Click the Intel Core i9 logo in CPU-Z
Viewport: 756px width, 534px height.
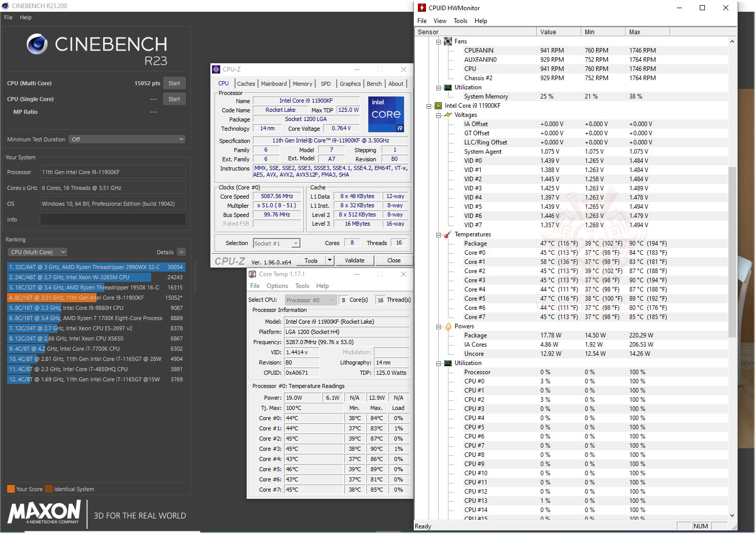tap(386, 114)
